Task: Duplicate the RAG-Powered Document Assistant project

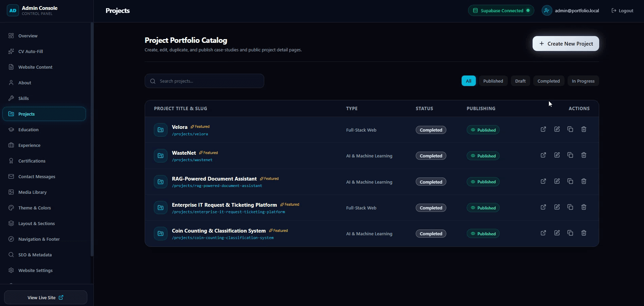Action: (x=570, y=181)
